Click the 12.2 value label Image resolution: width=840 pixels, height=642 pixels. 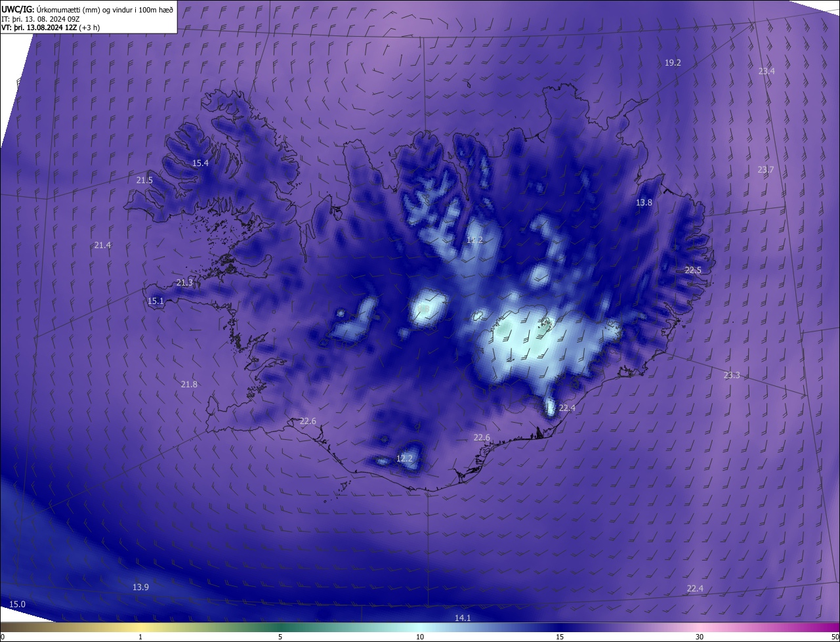(405, 458)
